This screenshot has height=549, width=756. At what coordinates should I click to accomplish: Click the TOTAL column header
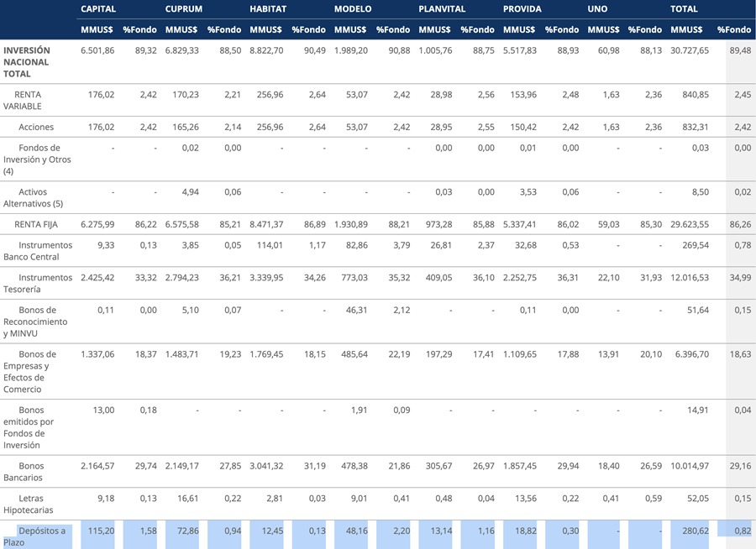point(684,9)
